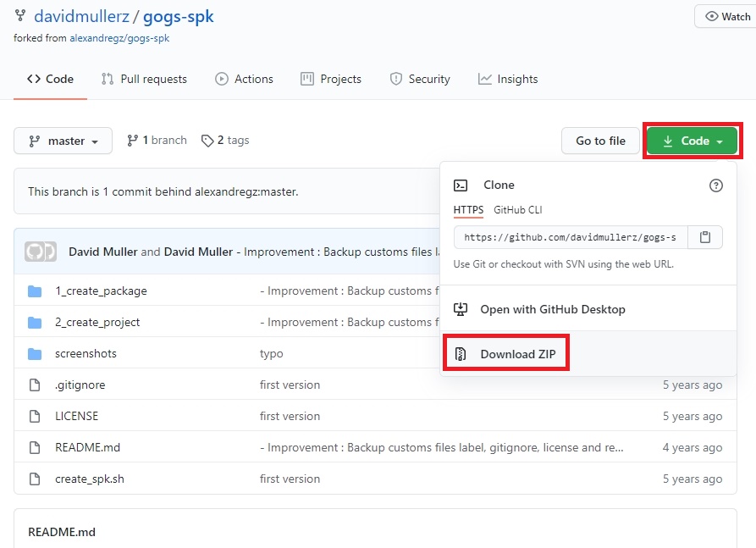Click '4 years ago' on README.md row

point(693,448)
